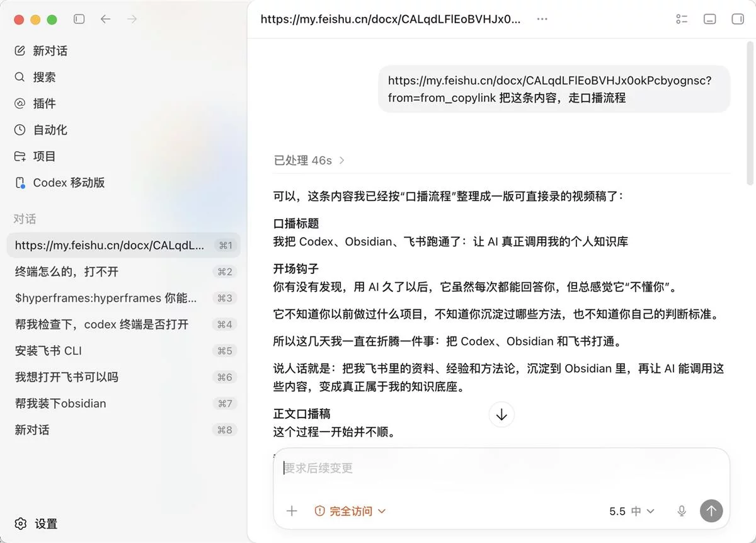This screenshot has width=756, height=543.
Task: Start voice input with microphone icon
Action: pyautogui.click(x=682, y=511)
